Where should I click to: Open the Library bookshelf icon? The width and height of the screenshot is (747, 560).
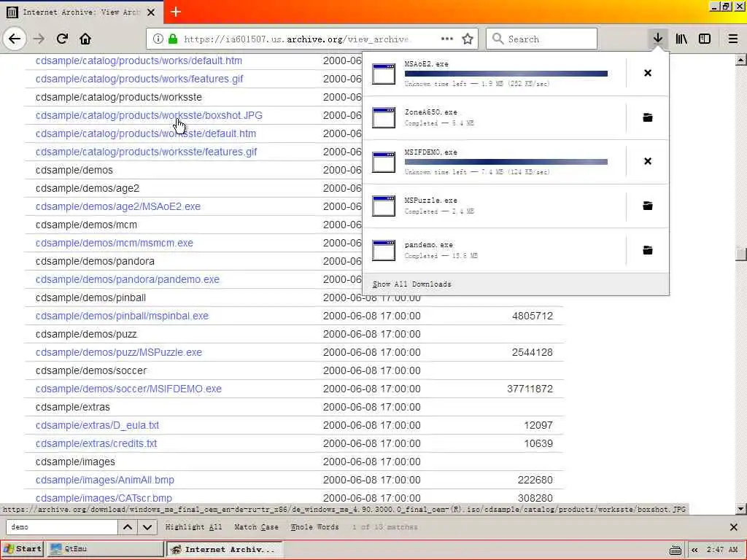click(681, 39)
